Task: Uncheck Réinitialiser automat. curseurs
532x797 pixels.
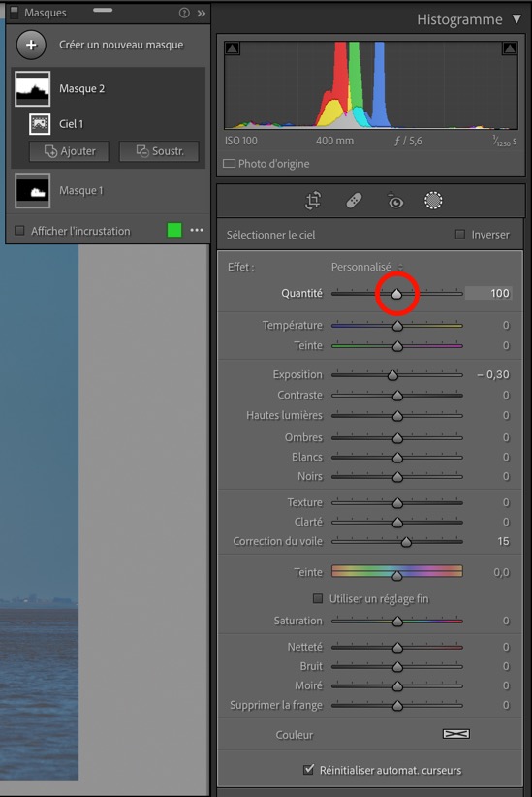Action: [308, 770]
